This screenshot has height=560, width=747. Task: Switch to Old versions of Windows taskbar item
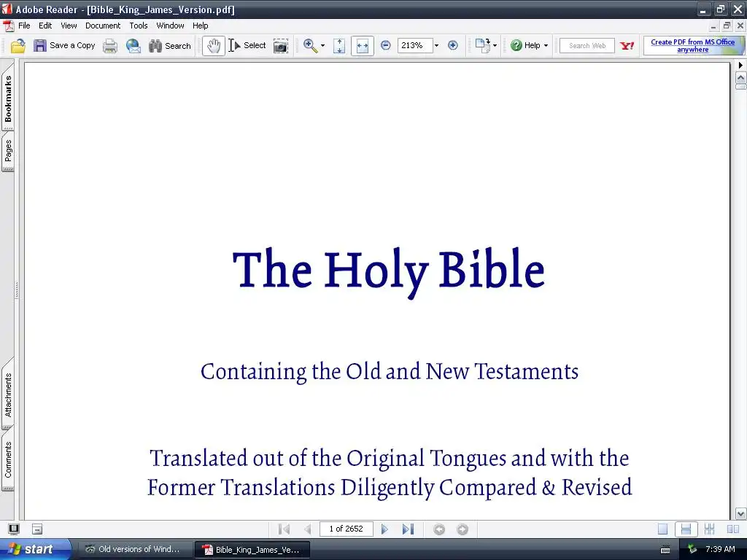click(135, 549)
